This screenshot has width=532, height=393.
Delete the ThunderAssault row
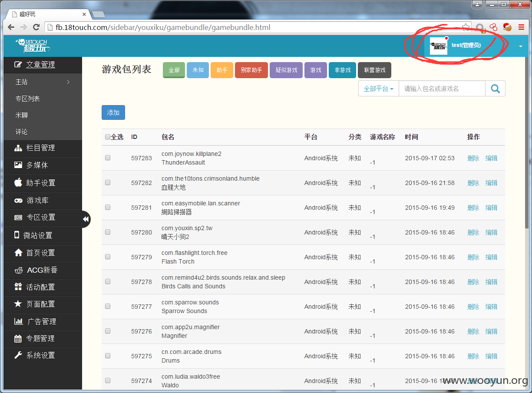click(x=473, y=158)
